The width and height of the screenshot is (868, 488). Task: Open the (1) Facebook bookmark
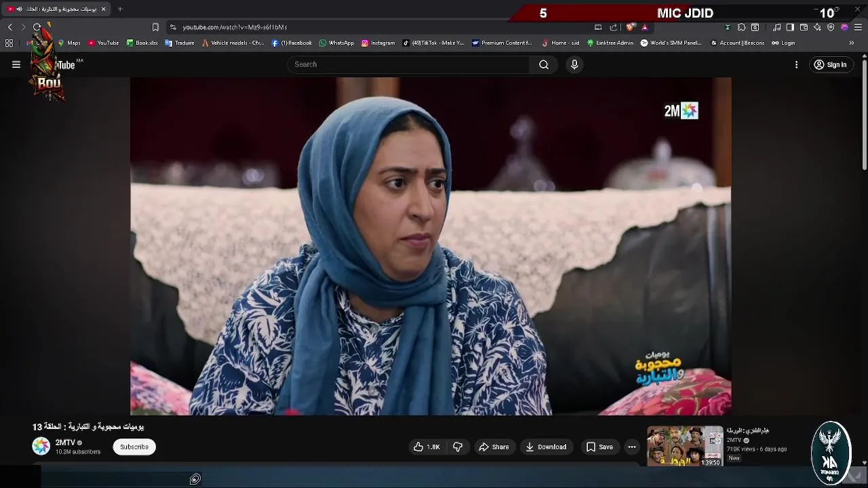pyautogui.click(x=292, y=43)
